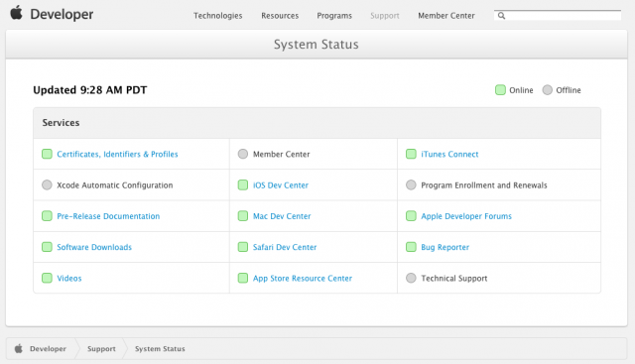The height and width of the screenshot is (364, 635).
Task: Click System Status in the footer breadcrumb
Action: [x=160, y=348]
